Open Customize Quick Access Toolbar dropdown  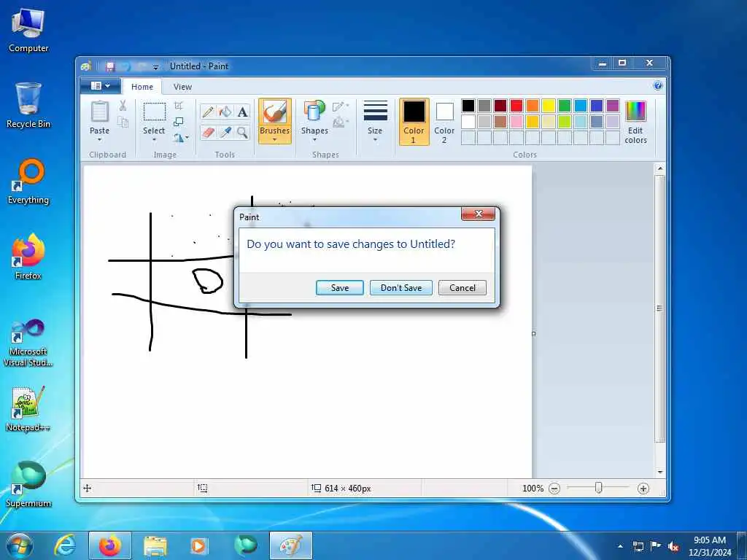(x=155, y=67)
